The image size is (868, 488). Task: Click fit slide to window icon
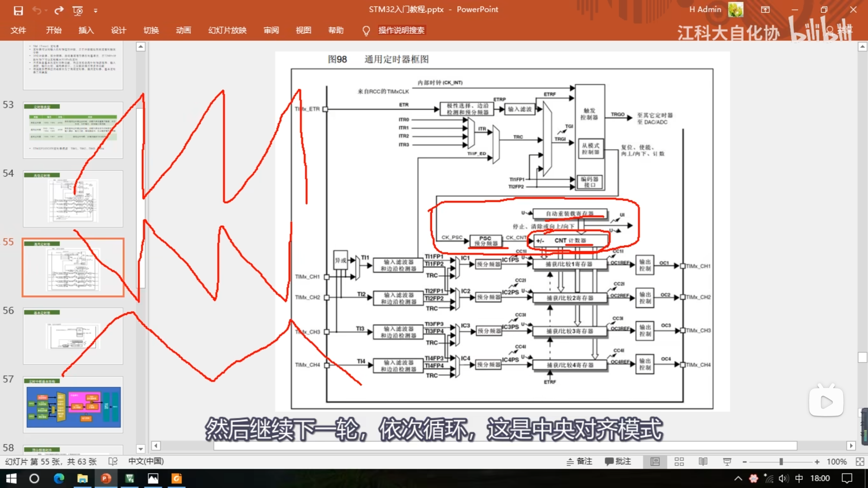860,462
